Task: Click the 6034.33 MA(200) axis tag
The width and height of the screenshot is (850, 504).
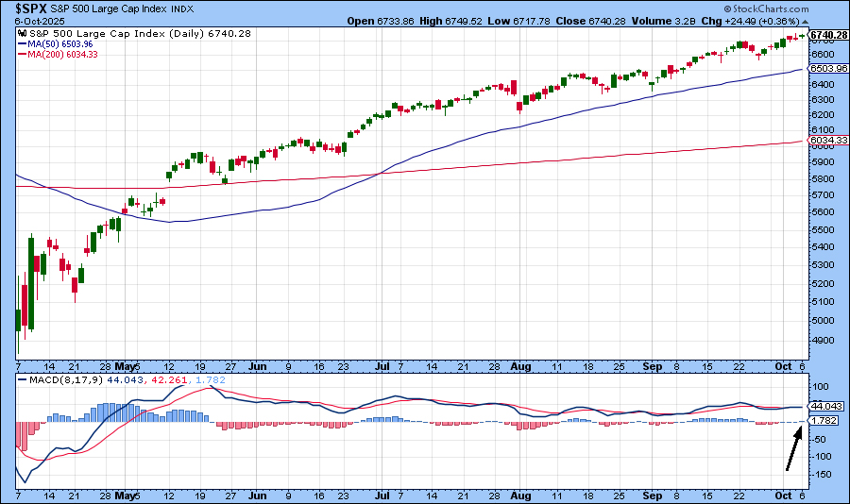Action: coord(829,141)
